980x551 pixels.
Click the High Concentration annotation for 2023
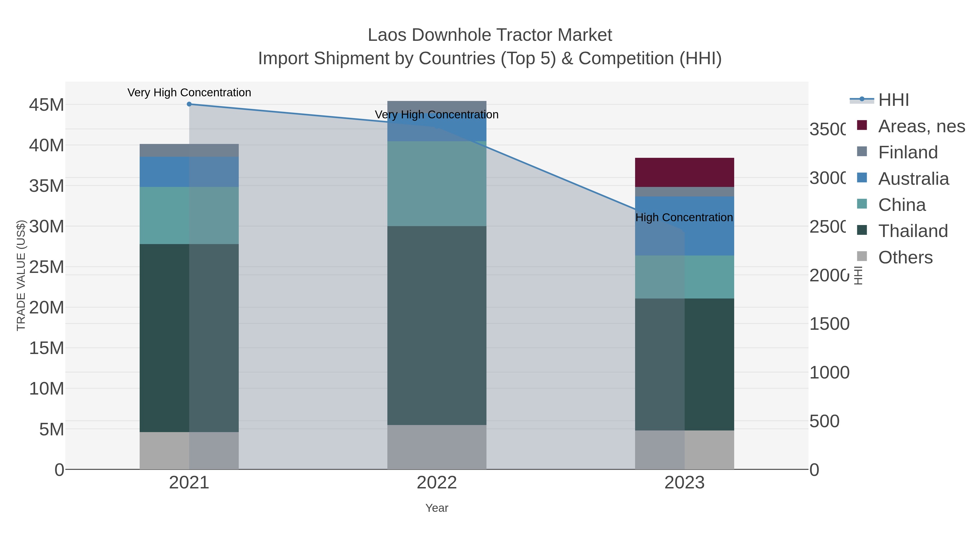point(684,217)
